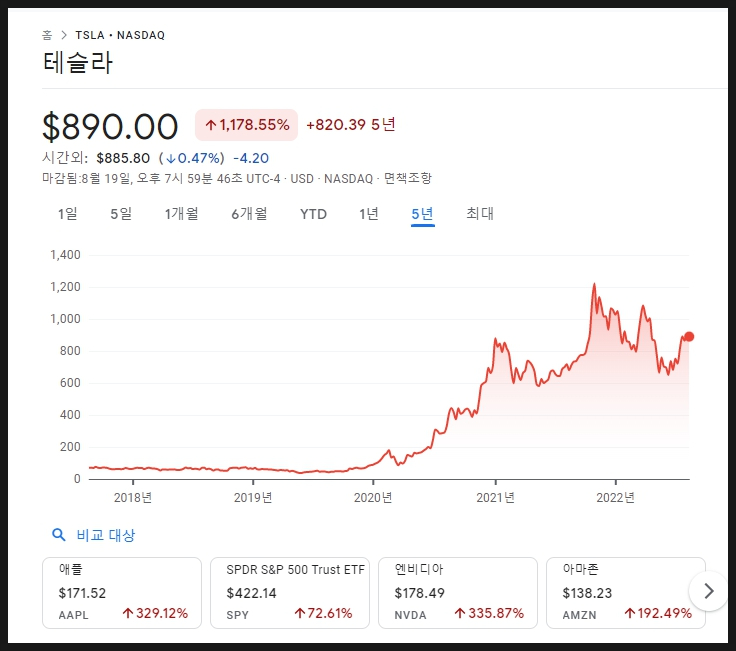Click the 1,178.55% gain badge

click(x=246, y=125)
